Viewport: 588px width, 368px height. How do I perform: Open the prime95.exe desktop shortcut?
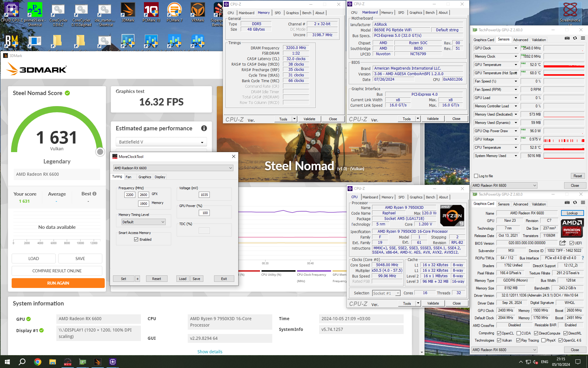pos(35,14)
